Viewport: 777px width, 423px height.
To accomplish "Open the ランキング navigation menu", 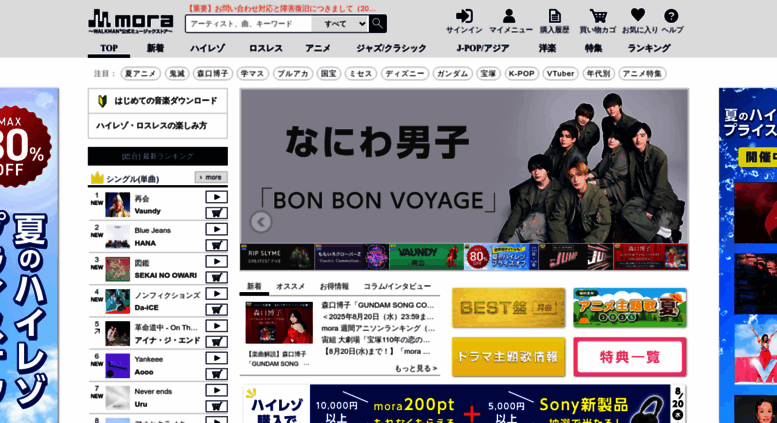I will [x=649, y=48].
